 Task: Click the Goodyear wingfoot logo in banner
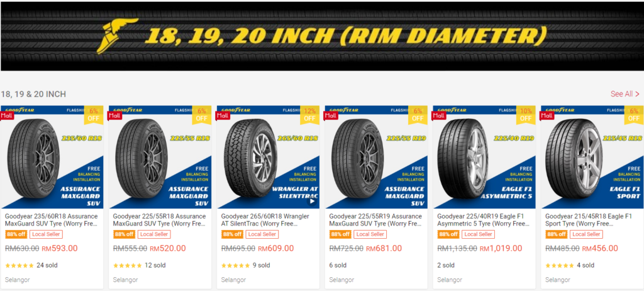click(x=116, y=36)
